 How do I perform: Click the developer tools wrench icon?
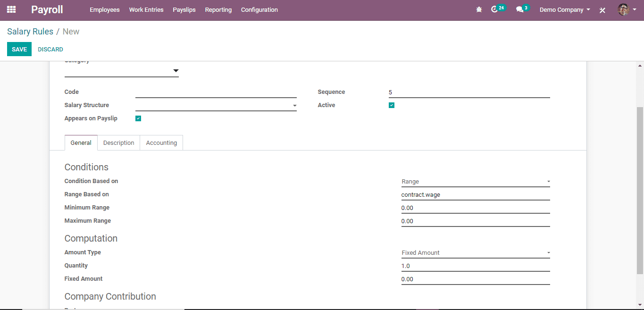click(602, 10)
